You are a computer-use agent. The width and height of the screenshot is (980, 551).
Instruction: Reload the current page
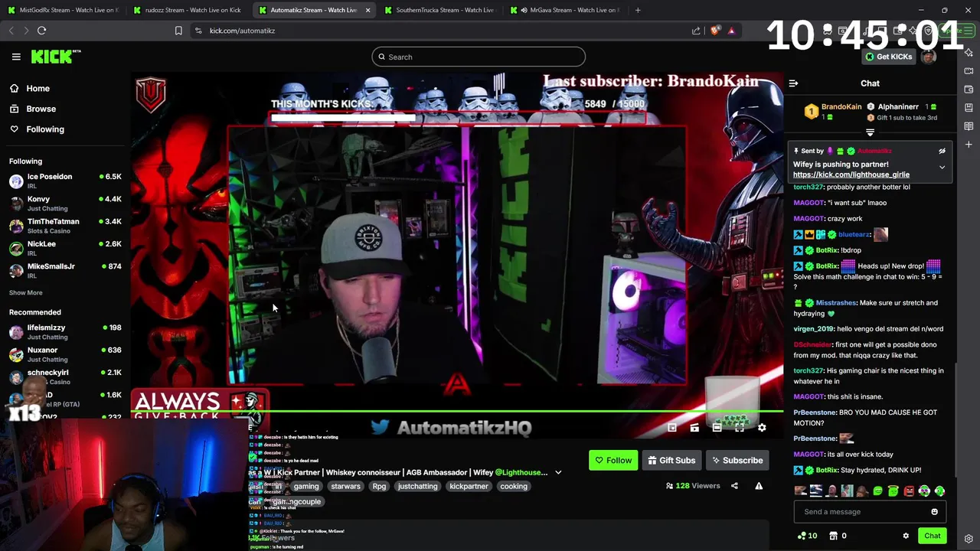[41, 31]
